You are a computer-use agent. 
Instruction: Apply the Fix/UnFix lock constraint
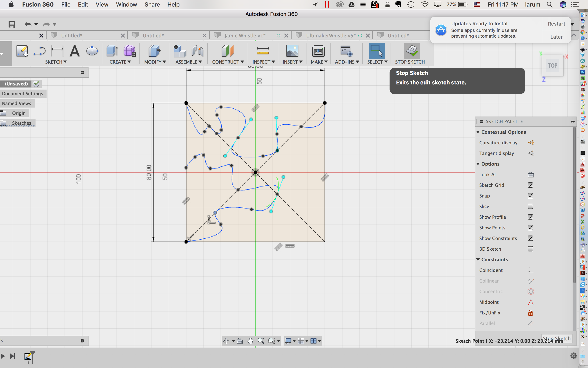[531, 313]
